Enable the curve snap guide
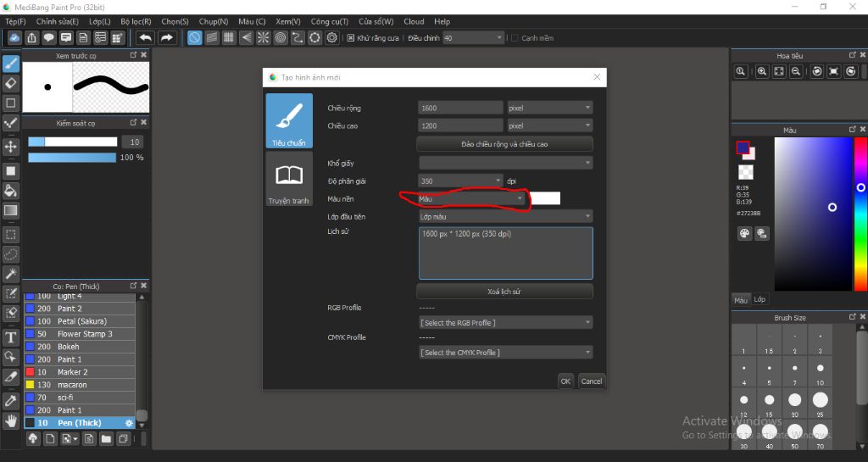The width and height of the screenshot is (868, 462). pyautogui.click(x=298, y=37)
